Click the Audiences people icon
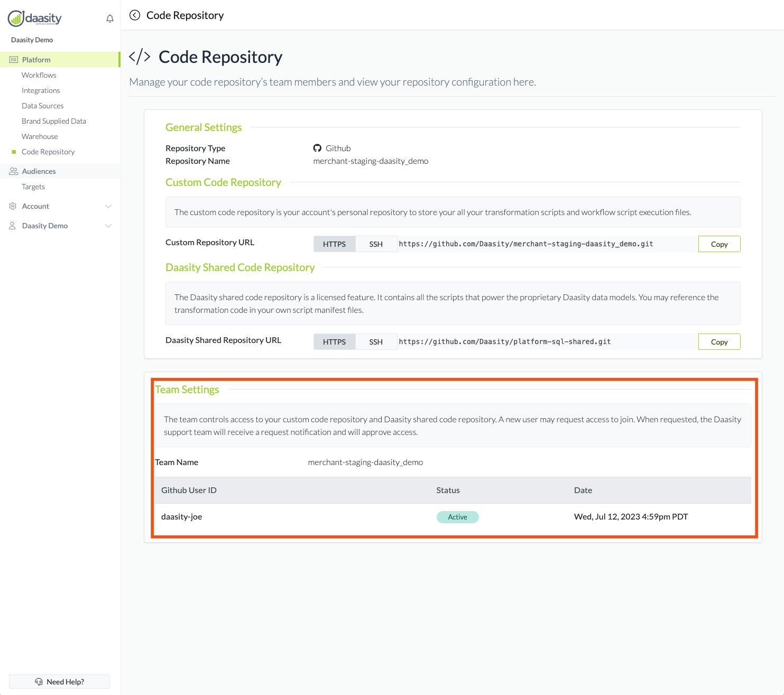Viewport: 784px width, 695px height. (14, 171)
